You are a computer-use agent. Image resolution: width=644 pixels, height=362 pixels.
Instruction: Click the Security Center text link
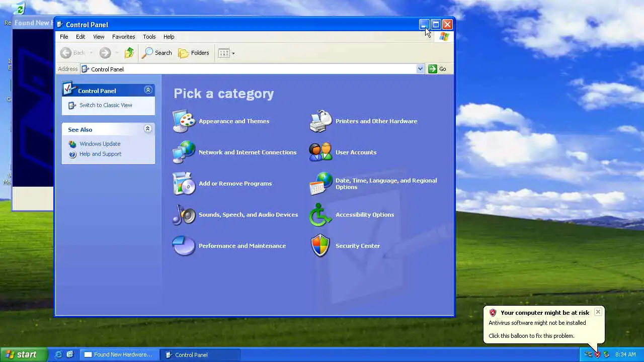[x=358, y=246]
